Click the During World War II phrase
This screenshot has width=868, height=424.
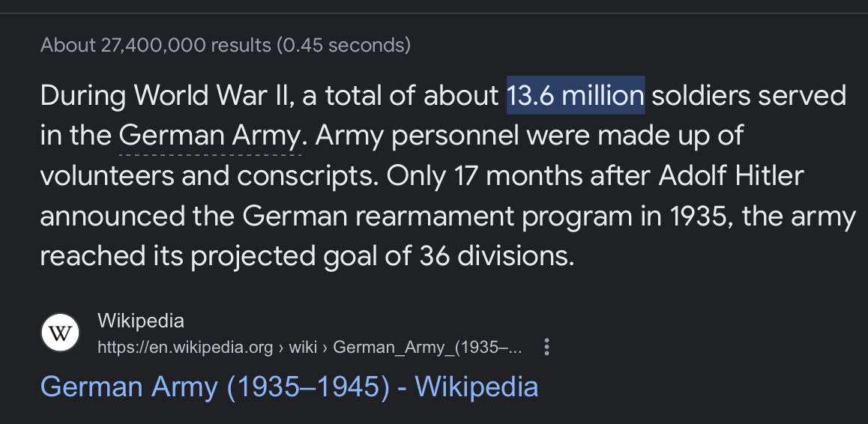[163, 96]
